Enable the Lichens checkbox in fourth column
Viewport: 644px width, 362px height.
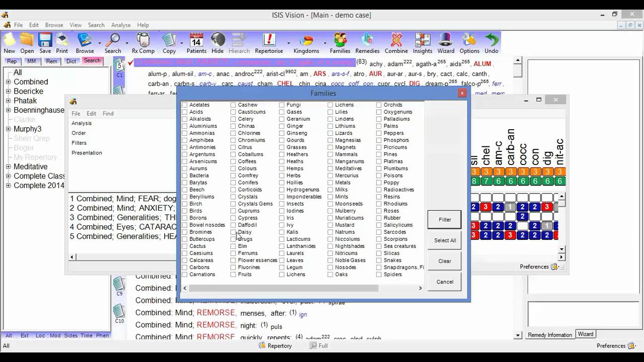point(331,105)
